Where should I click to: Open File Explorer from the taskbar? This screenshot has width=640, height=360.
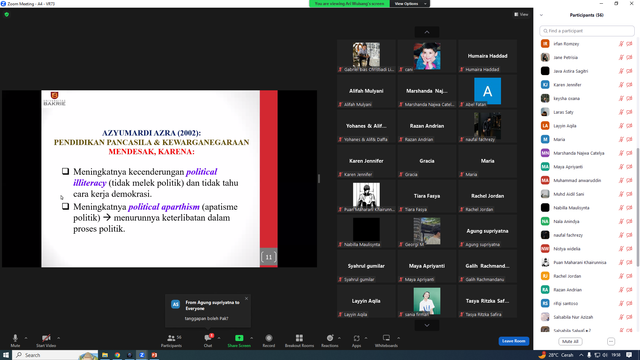coord(105,355)
